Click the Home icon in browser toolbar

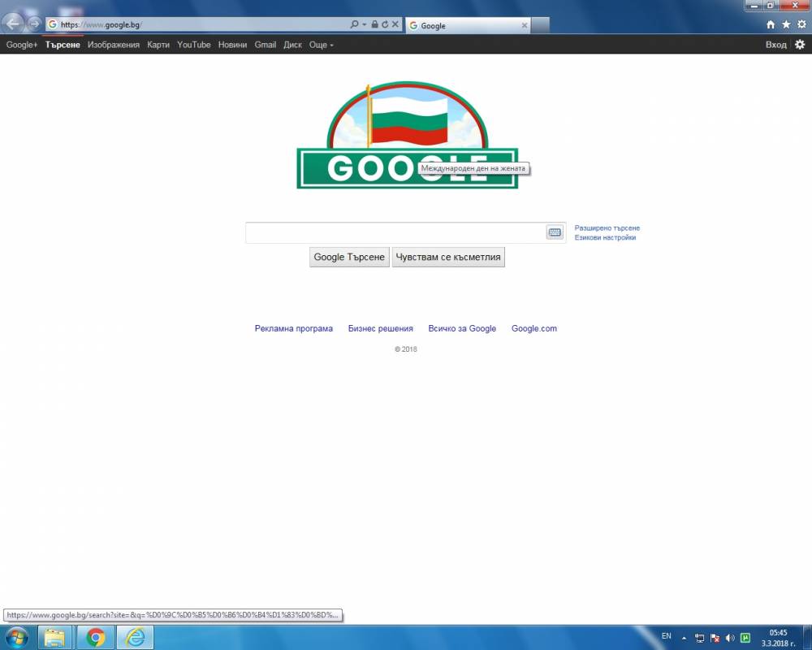tap(771, 24)
